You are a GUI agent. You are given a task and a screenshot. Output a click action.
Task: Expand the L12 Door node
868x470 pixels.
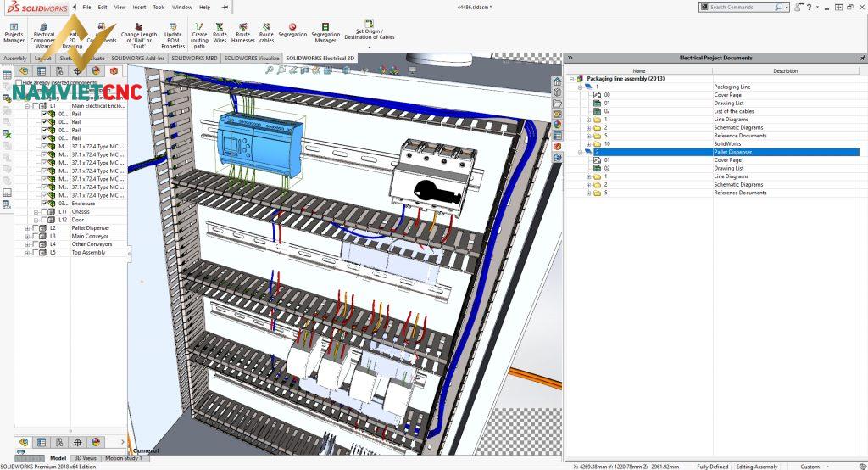point(36,220)
